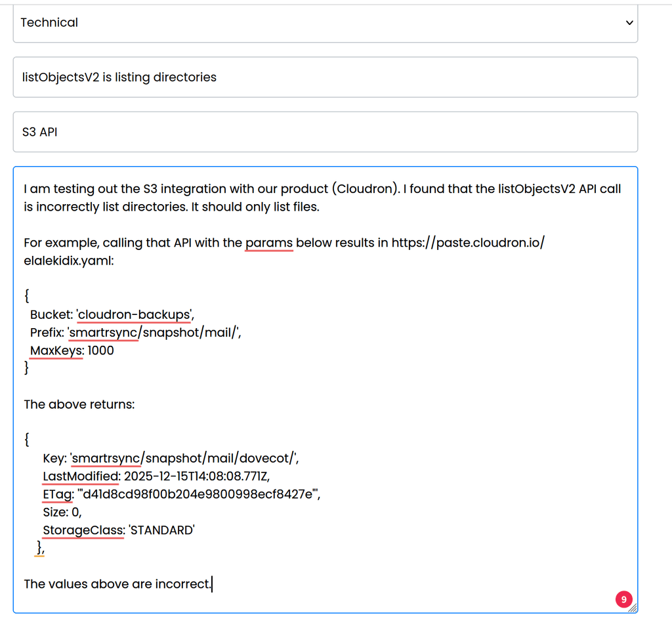Click the yellow-underlined closing brace

coord(40,547)
